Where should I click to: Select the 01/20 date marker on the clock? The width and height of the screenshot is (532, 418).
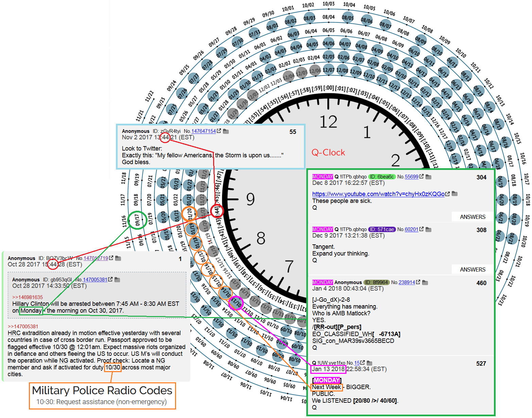189,214
